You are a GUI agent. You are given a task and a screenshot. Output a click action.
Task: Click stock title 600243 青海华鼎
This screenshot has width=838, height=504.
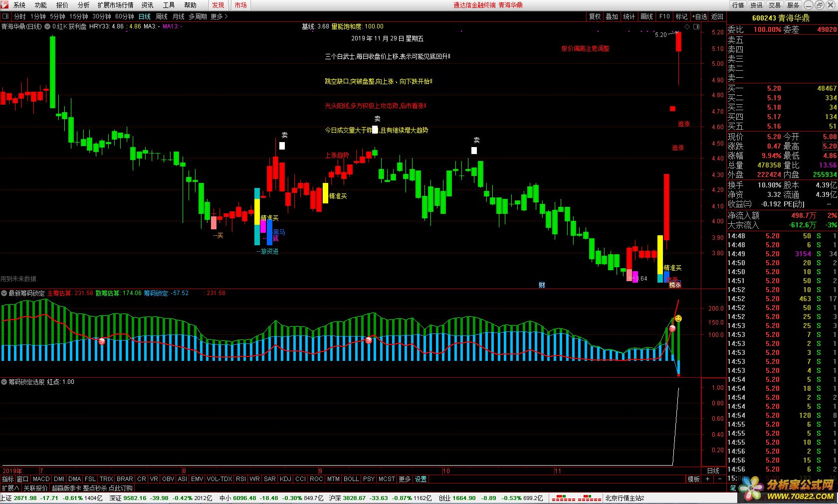781,18
